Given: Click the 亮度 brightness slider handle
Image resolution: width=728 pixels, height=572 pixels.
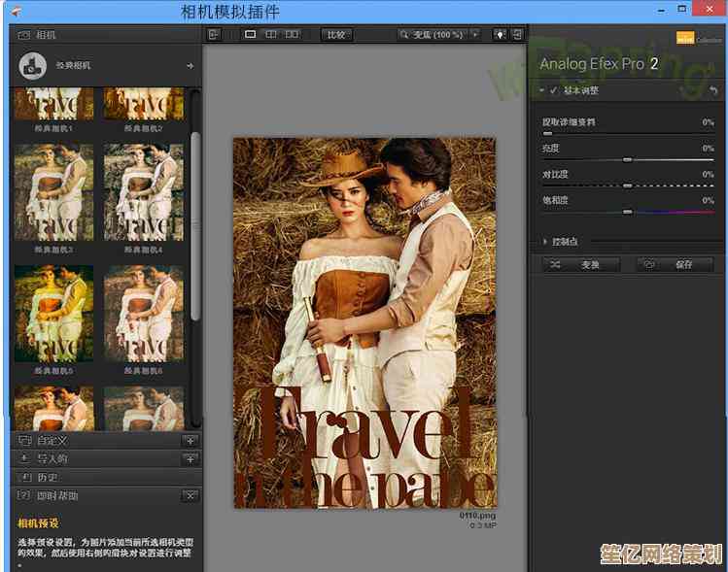Looking at the screenshot, I should point(627,159).
